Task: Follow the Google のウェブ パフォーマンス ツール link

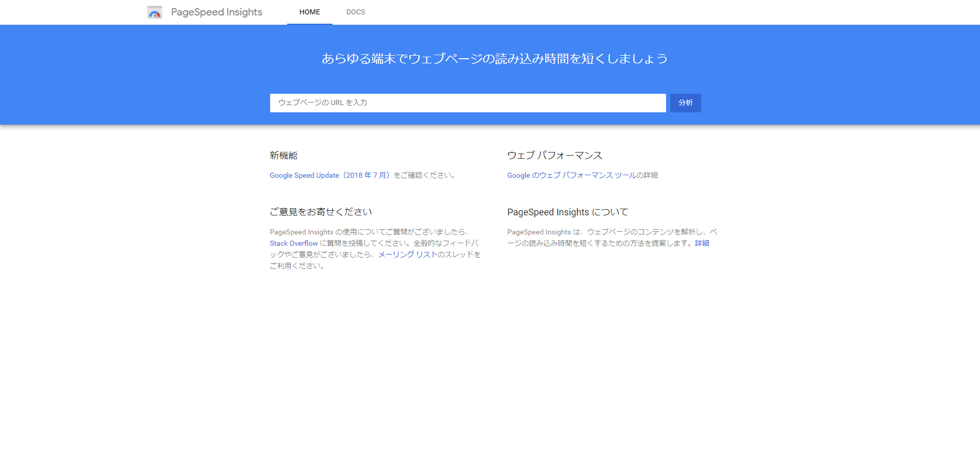Action: click(571, 176)
